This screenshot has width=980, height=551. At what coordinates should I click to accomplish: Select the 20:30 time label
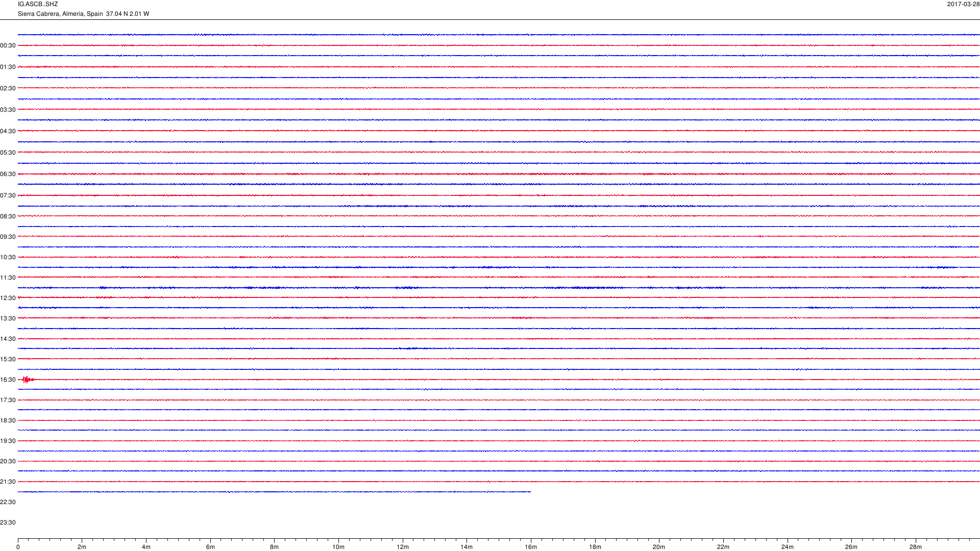(x=8, y=462)
